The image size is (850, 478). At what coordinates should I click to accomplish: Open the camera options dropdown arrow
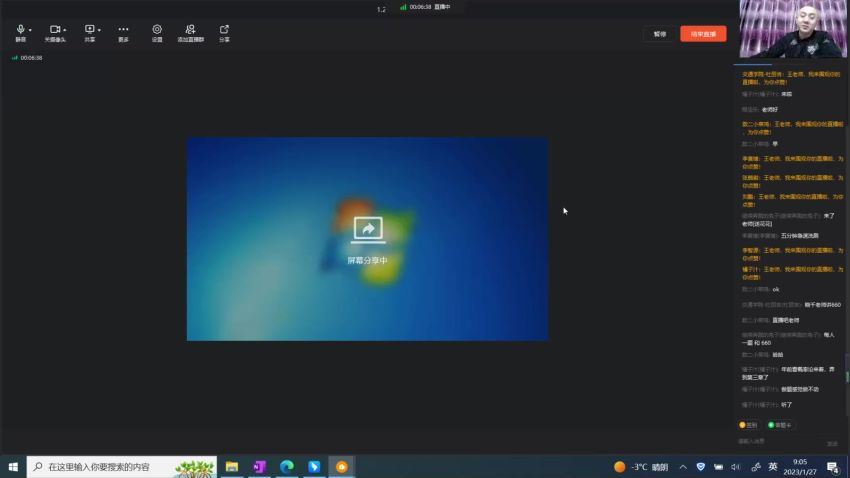(x=65, y=30)
